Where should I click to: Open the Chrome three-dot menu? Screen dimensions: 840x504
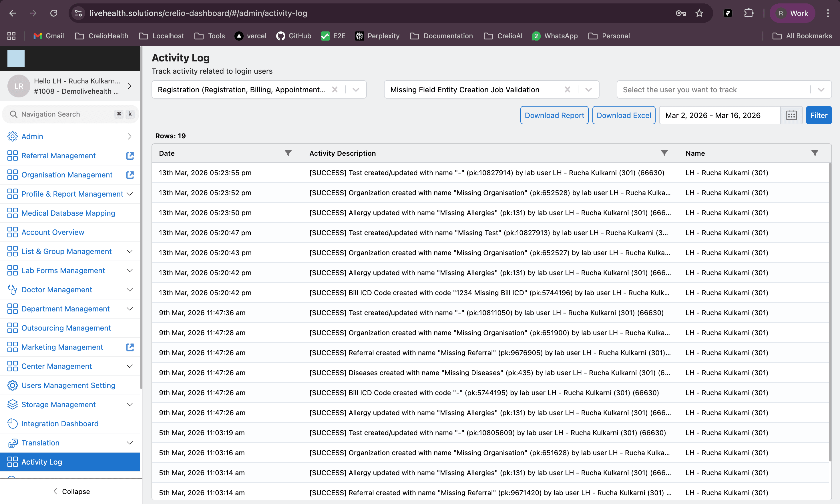[x=828, y=13]
